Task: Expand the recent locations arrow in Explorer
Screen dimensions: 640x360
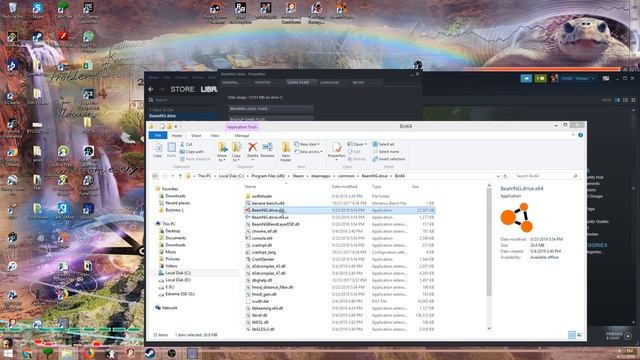Action: (x=173, y=176)
